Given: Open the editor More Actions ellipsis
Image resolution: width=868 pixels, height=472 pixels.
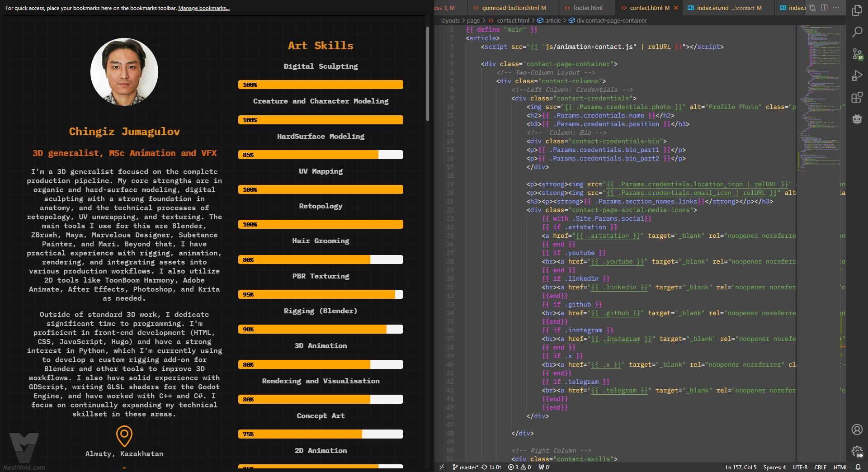Looking at the screenshot, I should pos(836,8).
